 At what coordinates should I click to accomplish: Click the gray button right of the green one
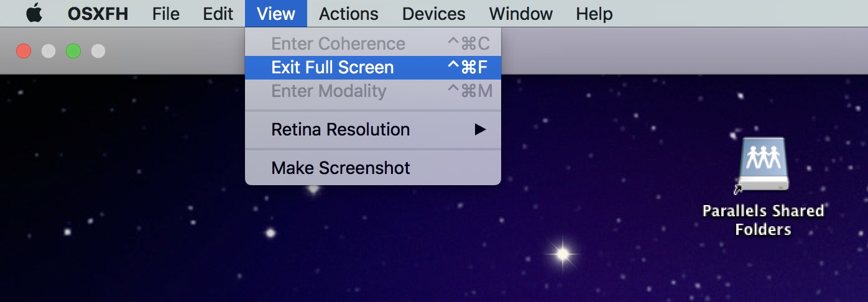pyautogui.click(x=98, y=51)
